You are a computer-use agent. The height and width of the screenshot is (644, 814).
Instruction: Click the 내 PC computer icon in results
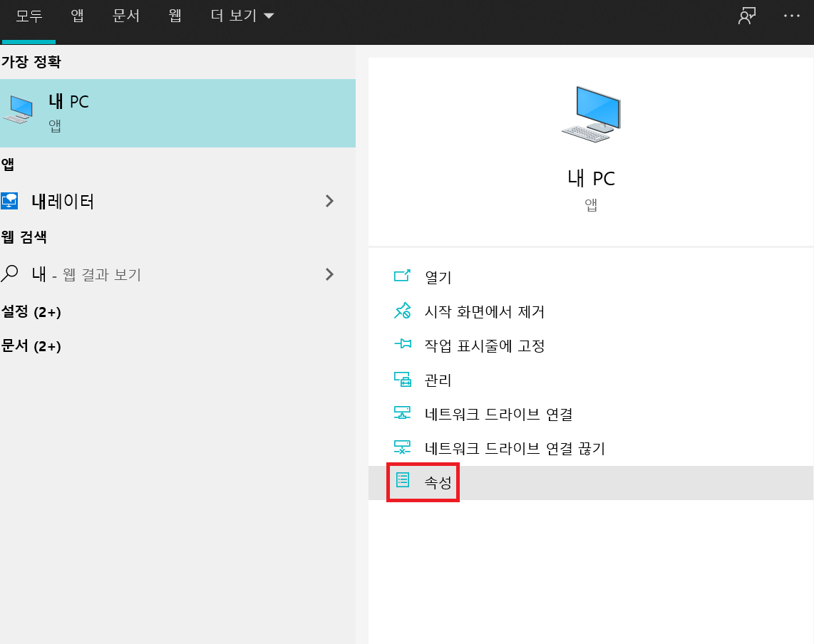(x=18, y=110)
